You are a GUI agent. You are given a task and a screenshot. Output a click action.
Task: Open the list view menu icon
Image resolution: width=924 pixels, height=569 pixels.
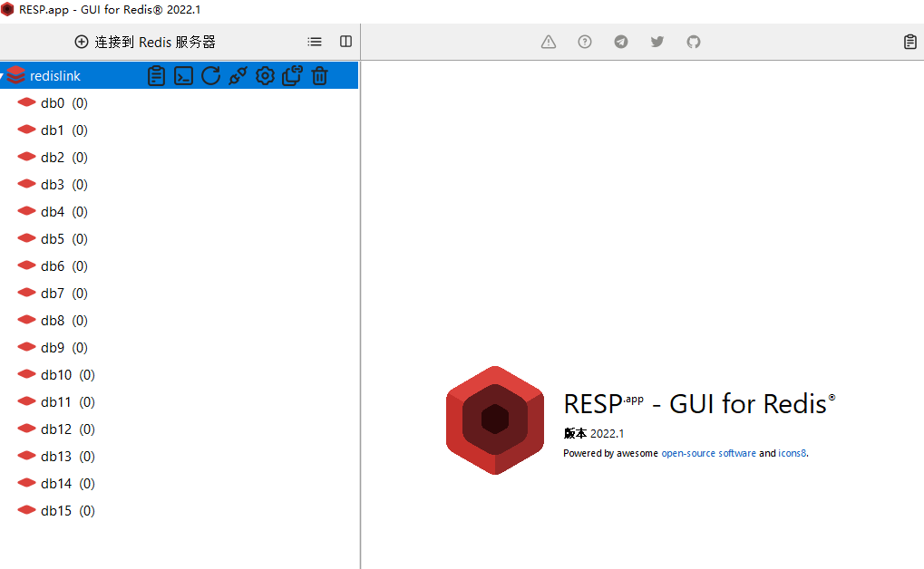click(x=315, y=42)
